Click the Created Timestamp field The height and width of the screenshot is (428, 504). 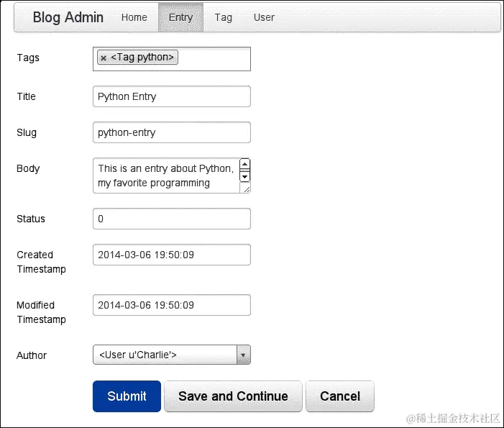point(172,255)
